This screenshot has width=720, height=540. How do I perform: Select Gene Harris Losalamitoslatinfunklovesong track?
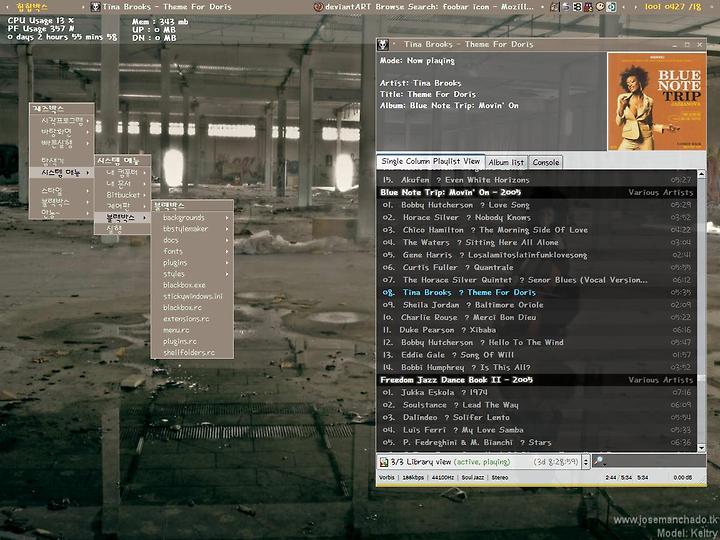536,255
